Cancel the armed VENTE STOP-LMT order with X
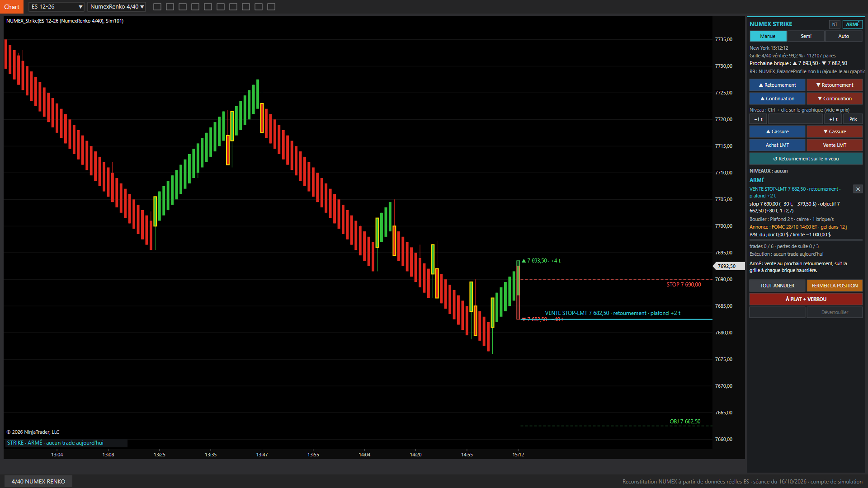 pos(858,189)
